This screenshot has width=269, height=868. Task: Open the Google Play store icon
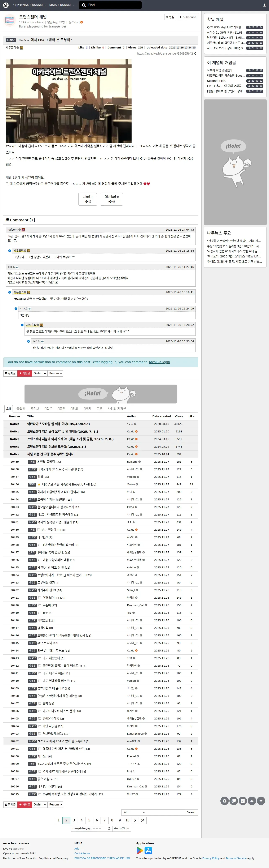(140, 851)
